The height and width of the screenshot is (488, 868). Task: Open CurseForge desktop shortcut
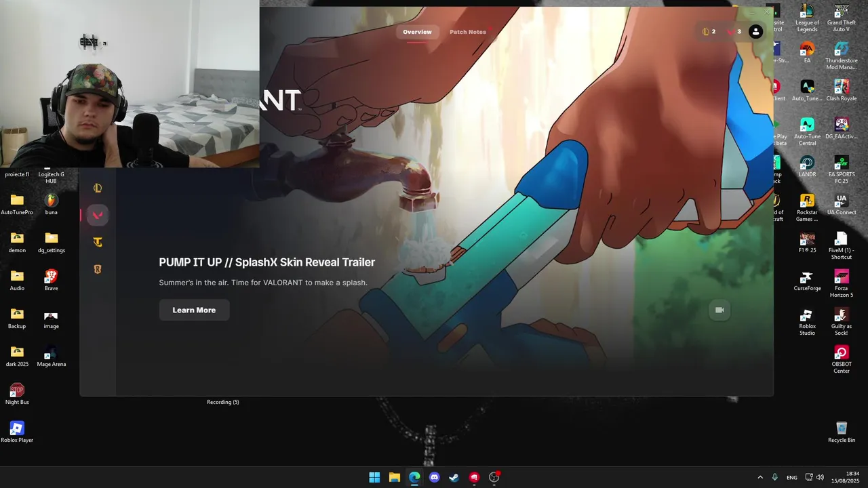(x=807, y=280)
